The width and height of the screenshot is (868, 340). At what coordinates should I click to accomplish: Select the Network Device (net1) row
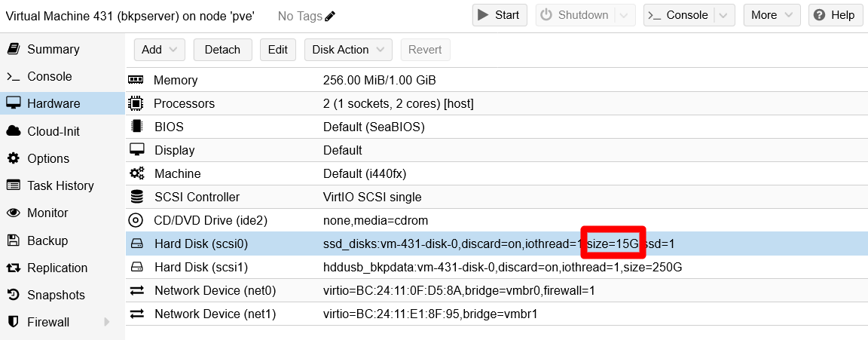coord(497,314)
